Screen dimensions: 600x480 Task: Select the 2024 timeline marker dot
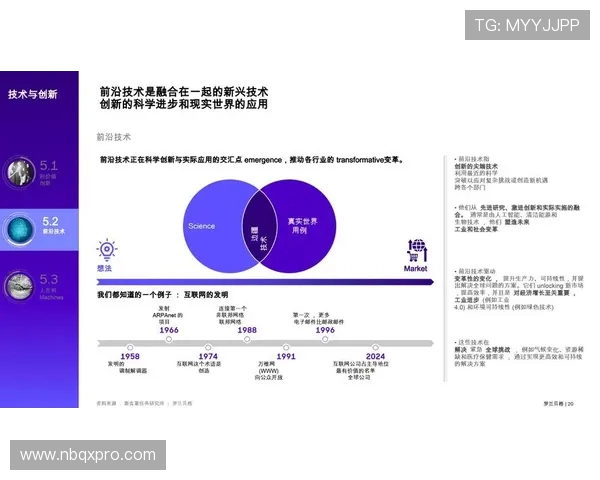point(375,348)
